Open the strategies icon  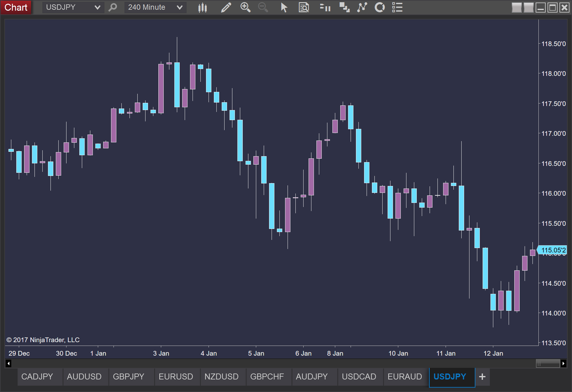click(x=379, y=7)
